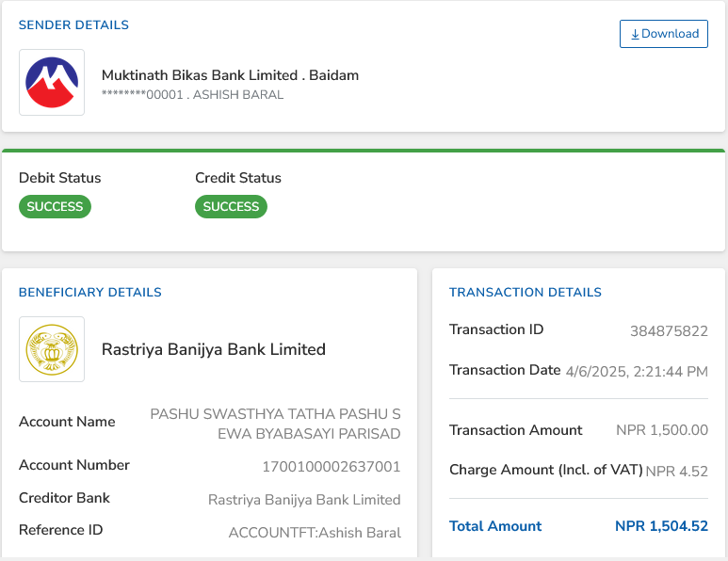Select Transaction Amount value NPR 1,500.00
This screenshot has height=561, width=728.
(x=662, y=430)
